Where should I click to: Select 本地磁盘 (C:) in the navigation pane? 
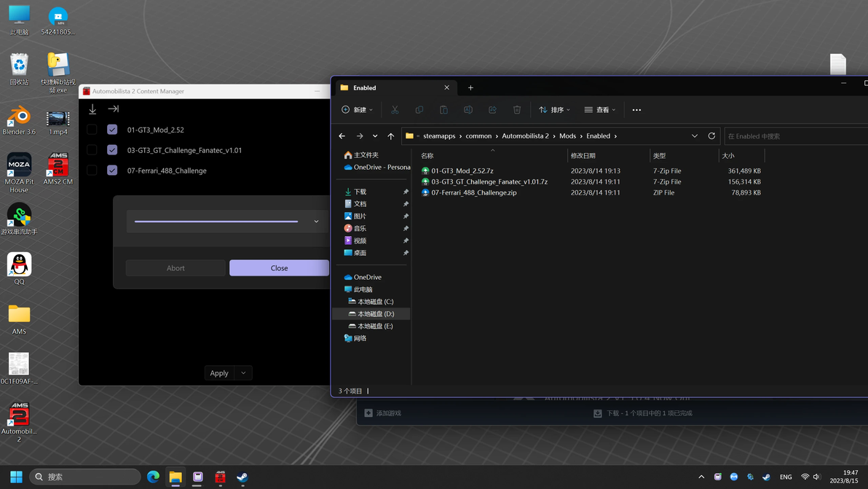point(375,302)
